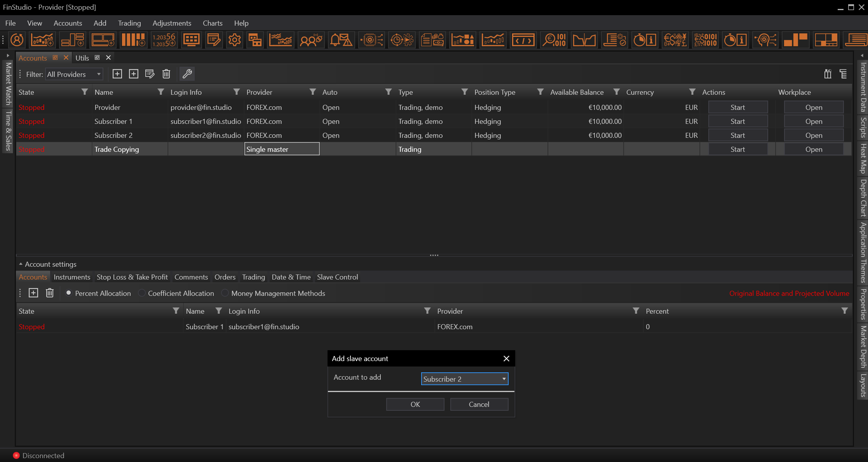Screen dimensions: 868x462
Task: Click the accounts user icon in toolbar
Action: (17, 40)
